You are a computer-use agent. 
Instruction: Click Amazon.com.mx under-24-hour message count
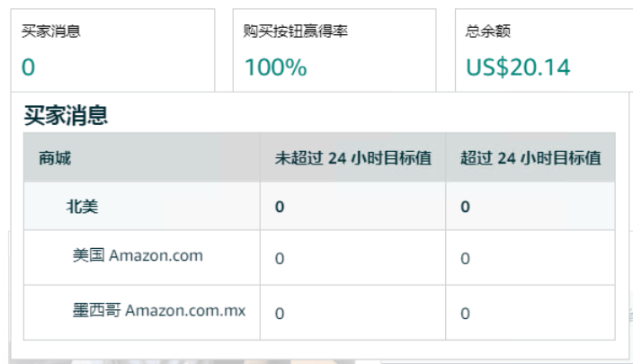[x=280, y=314]
